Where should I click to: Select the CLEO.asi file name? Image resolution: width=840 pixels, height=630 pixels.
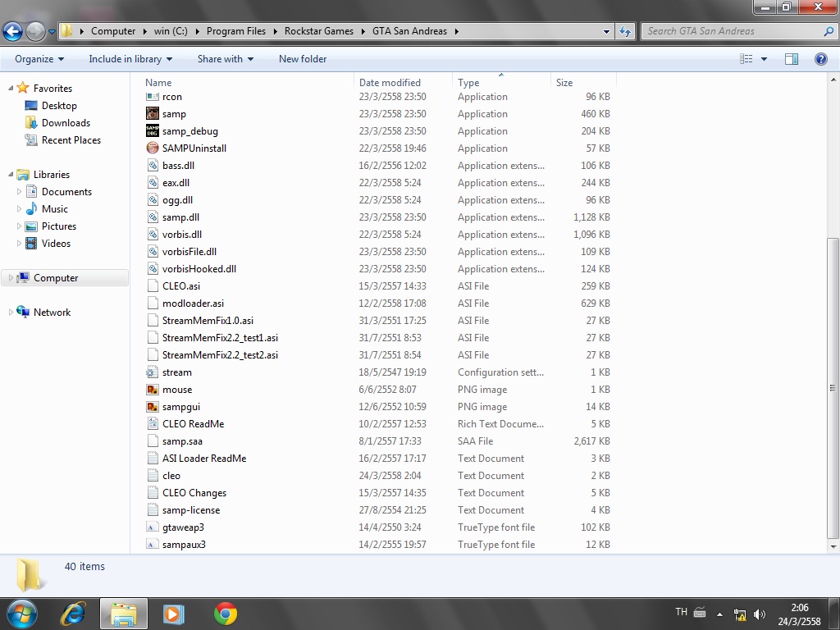click(181, 286)
